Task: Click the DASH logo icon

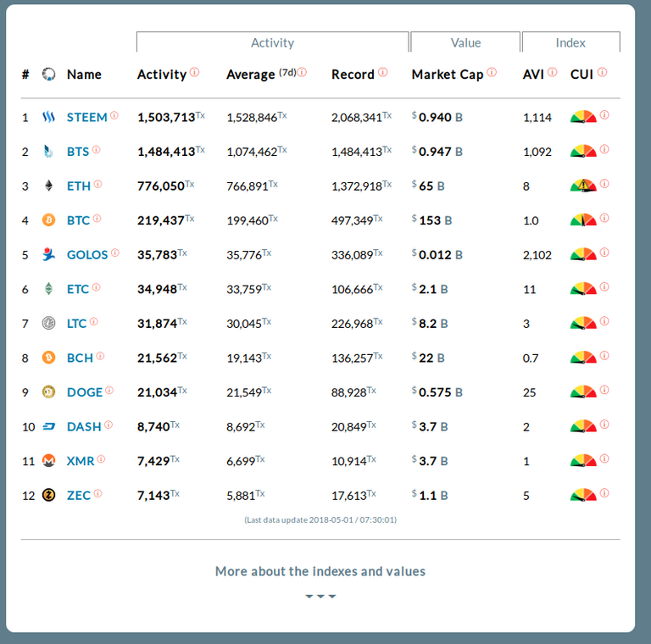Action: (48, 426)
